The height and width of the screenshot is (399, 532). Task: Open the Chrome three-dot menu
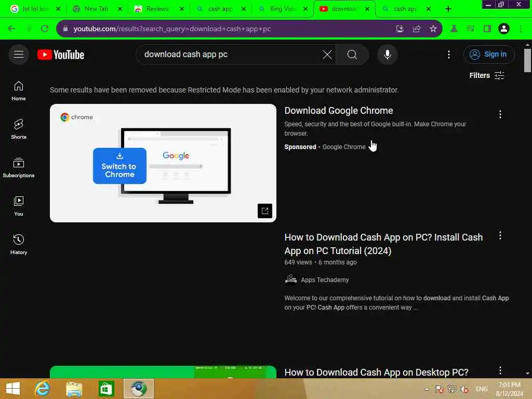click(521, 29)
